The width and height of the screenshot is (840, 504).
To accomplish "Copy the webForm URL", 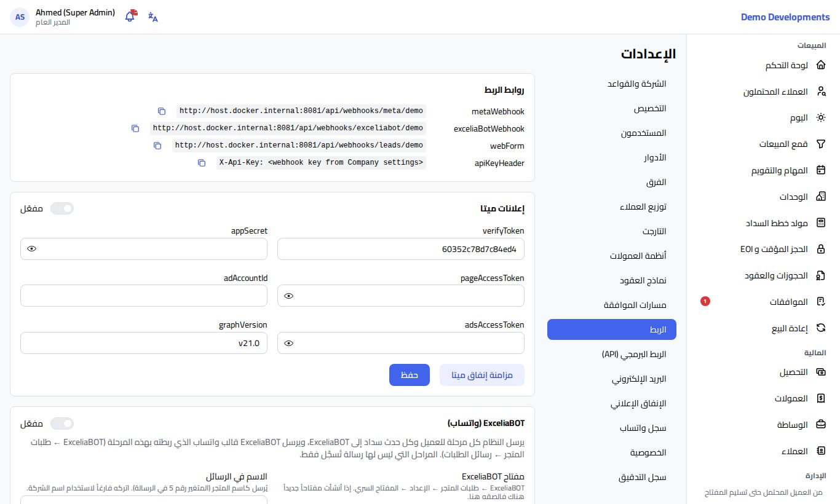I will 157,146.
